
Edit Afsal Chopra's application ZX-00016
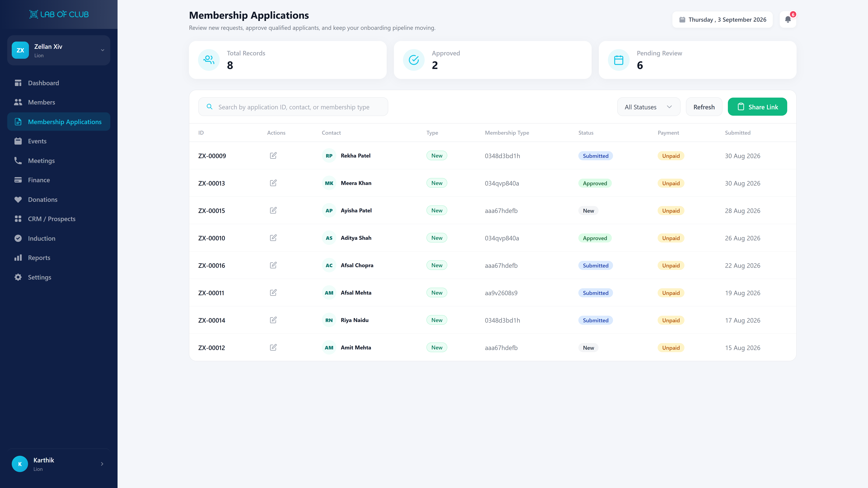click(273, 265)
